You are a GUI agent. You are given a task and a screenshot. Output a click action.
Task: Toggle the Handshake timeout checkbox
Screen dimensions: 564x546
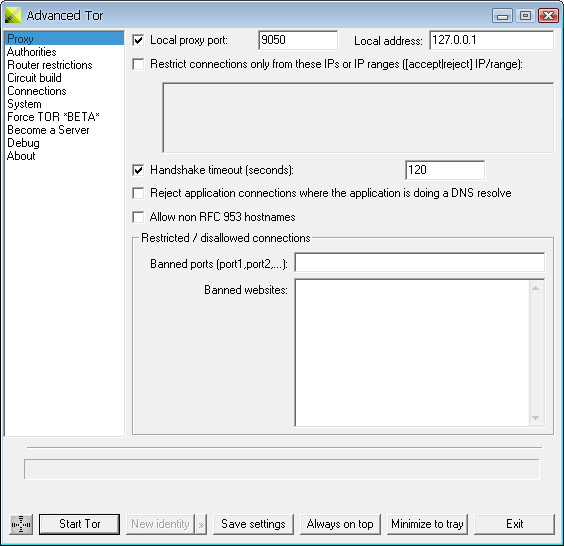(138, 170)
